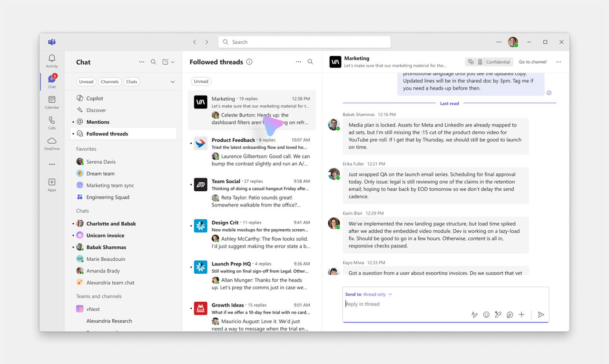The height and width of the screenshot is (364, 609).
Task: Open the new chat dropdown arrow
Action: [x=173, y=62]
